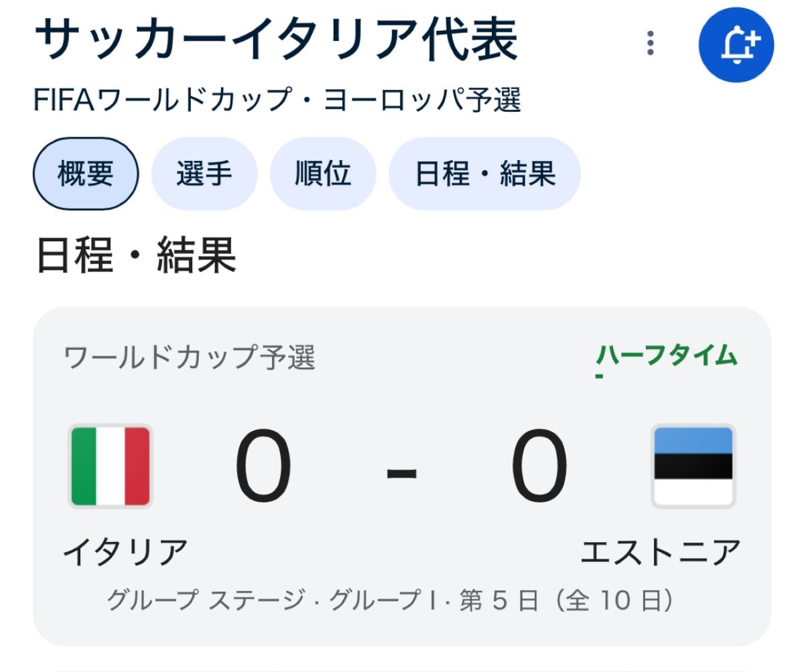Click Italy's score of 0
The height and width of the screenshot is (672, 804).
(x=263, y=468)
